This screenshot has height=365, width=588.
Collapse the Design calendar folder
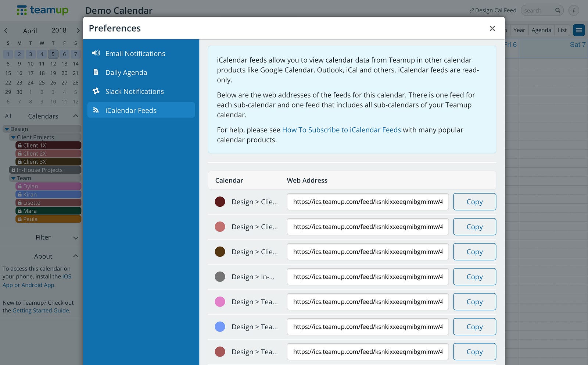tap(7, 129)
